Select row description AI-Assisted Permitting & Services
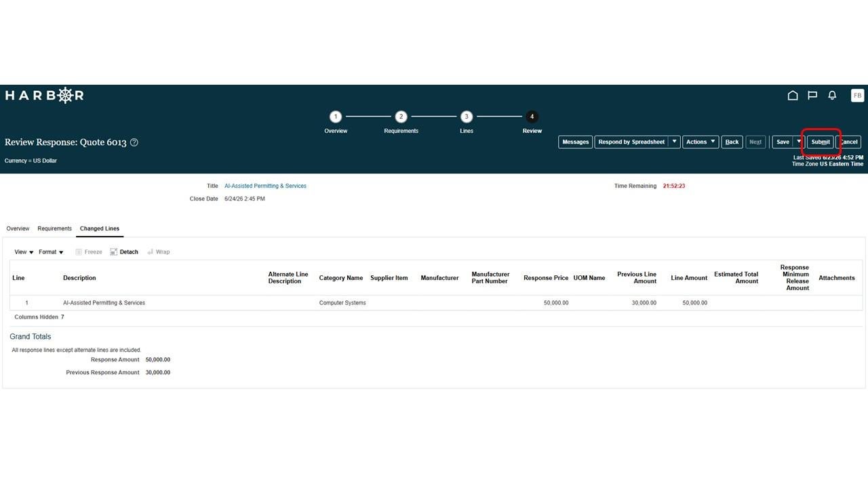The height and width of the screenshot is (488, 868). (x=104, y=303)
